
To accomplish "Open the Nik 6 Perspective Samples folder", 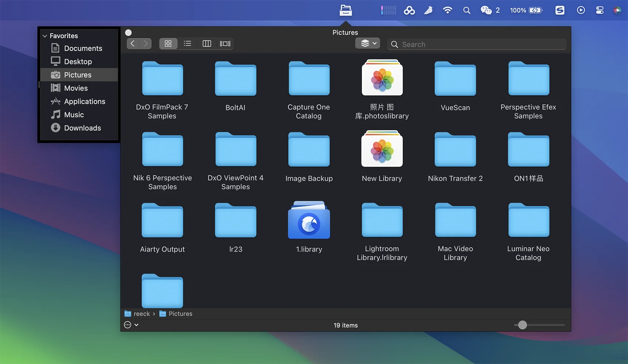I will coord(163,149).
